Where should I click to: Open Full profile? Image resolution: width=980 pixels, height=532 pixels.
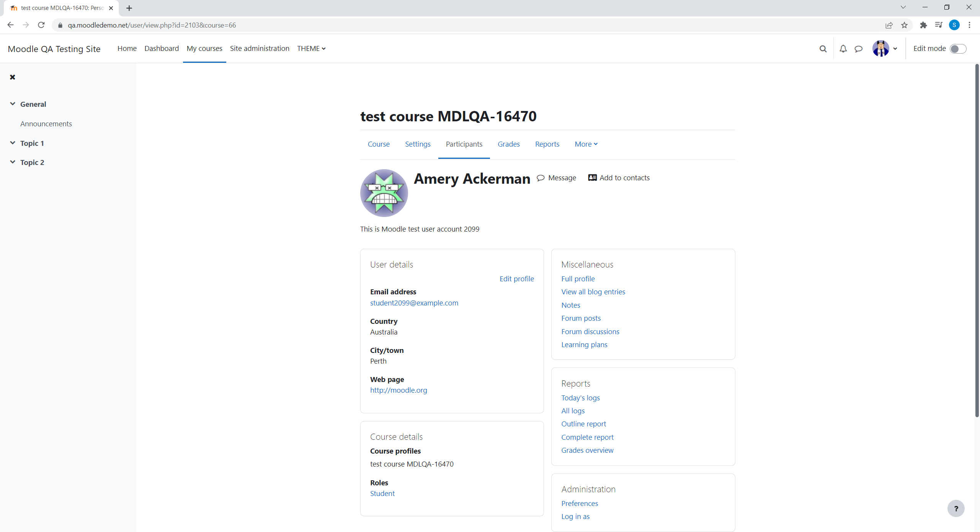578,279
